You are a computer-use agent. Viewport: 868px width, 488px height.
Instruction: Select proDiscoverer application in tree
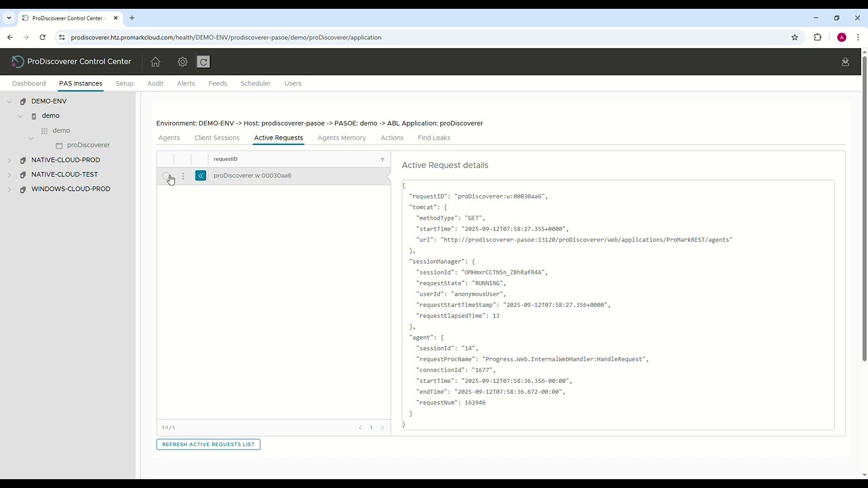pos(88,145)
